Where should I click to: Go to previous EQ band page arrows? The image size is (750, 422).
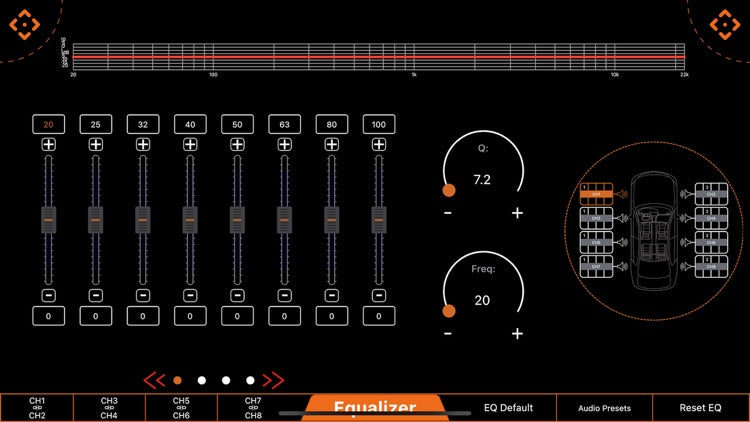[154, 380]
